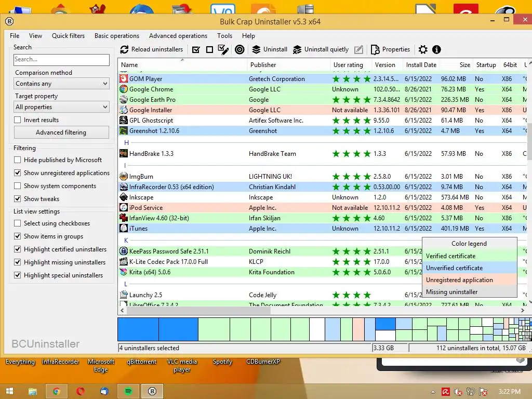Click the target crosshair toolbar icon

coord(240,49)
